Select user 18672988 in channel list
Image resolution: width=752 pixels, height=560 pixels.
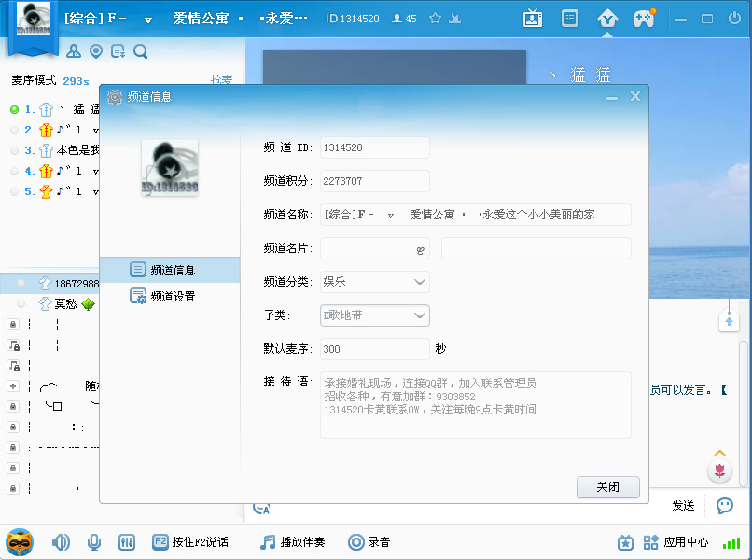click(x=49, y=284)
